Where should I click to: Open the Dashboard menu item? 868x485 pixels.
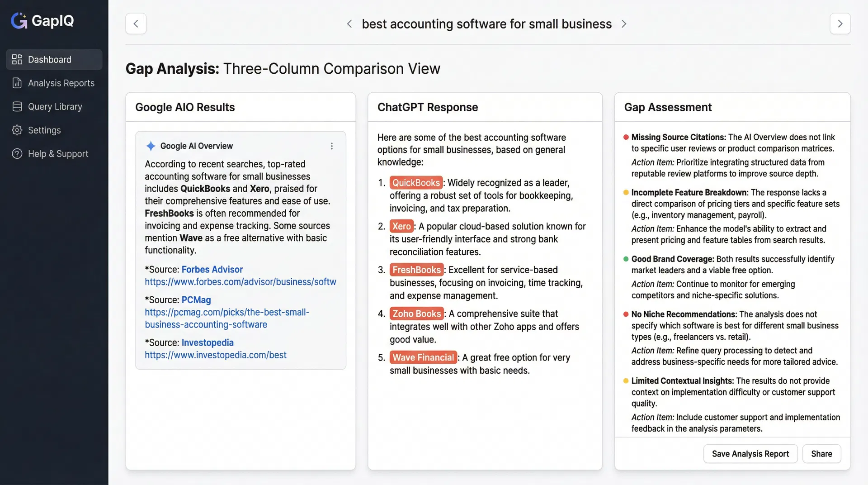click(54, 59)
